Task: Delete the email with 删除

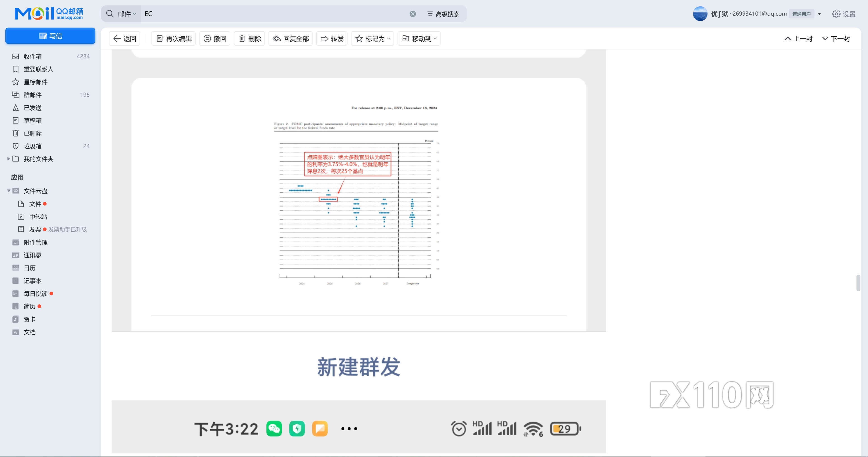Action: pyautogui.click(x=250, y=39)
